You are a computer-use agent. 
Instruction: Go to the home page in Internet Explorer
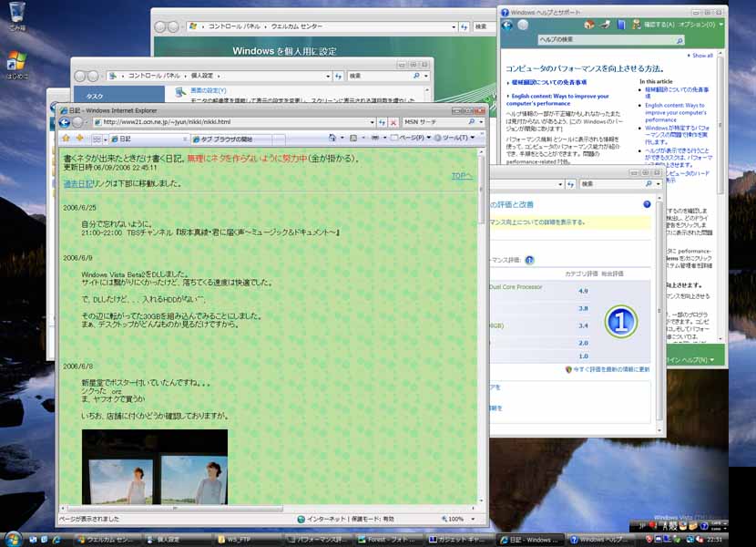tap(332, 138)
